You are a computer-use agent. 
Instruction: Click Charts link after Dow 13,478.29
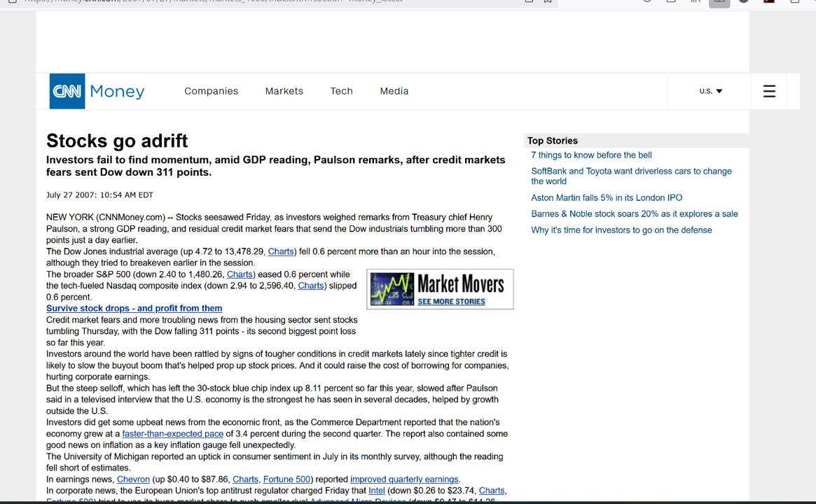(x=281, y=252)
